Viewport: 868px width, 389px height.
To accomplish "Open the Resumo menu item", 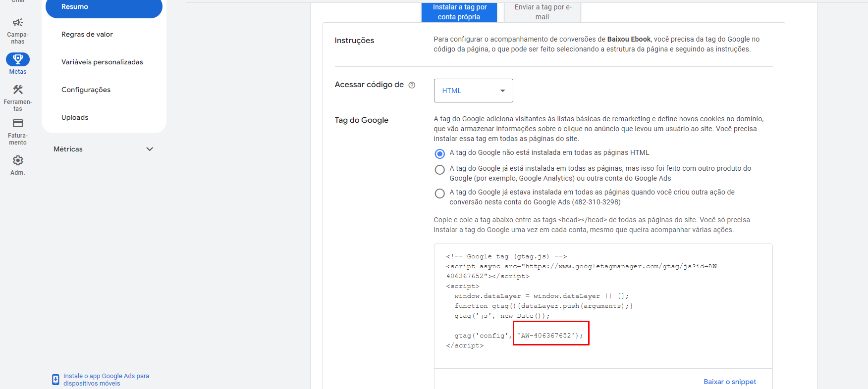I will (x=104, y=7).
